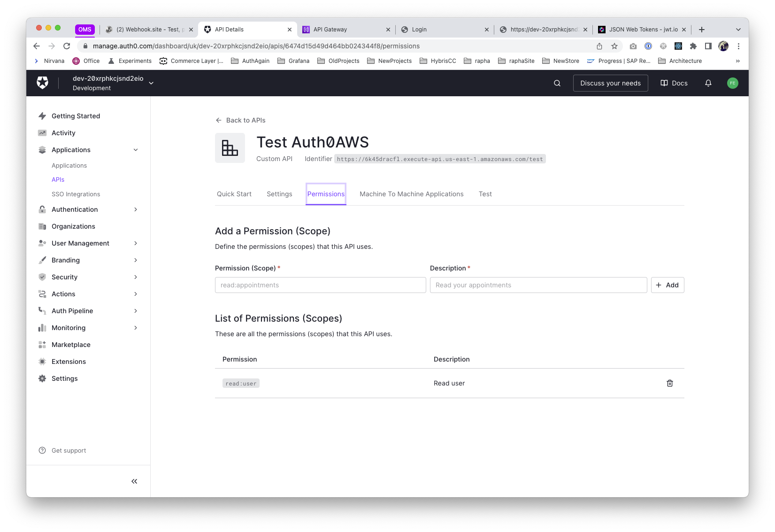Reload the page using browser refresh icon

[67, 46]
